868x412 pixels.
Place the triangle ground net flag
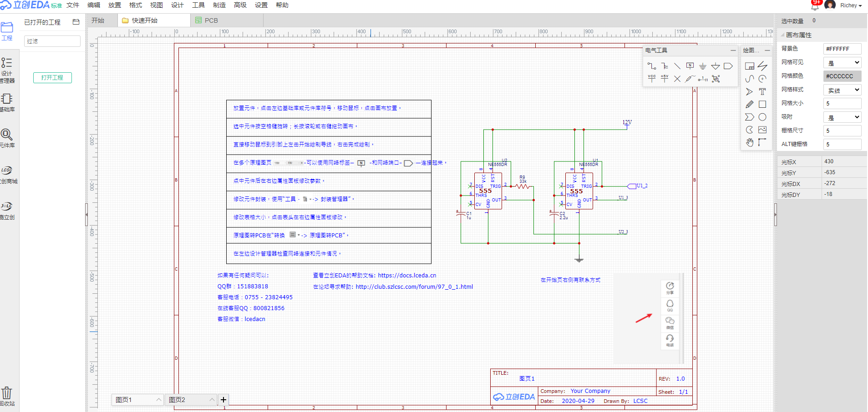716,66
